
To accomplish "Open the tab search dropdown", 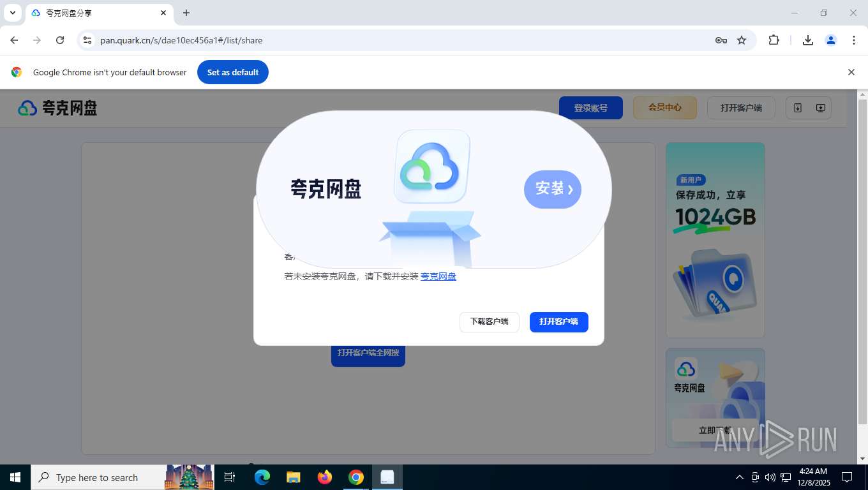I will click(x=13, y=13).
